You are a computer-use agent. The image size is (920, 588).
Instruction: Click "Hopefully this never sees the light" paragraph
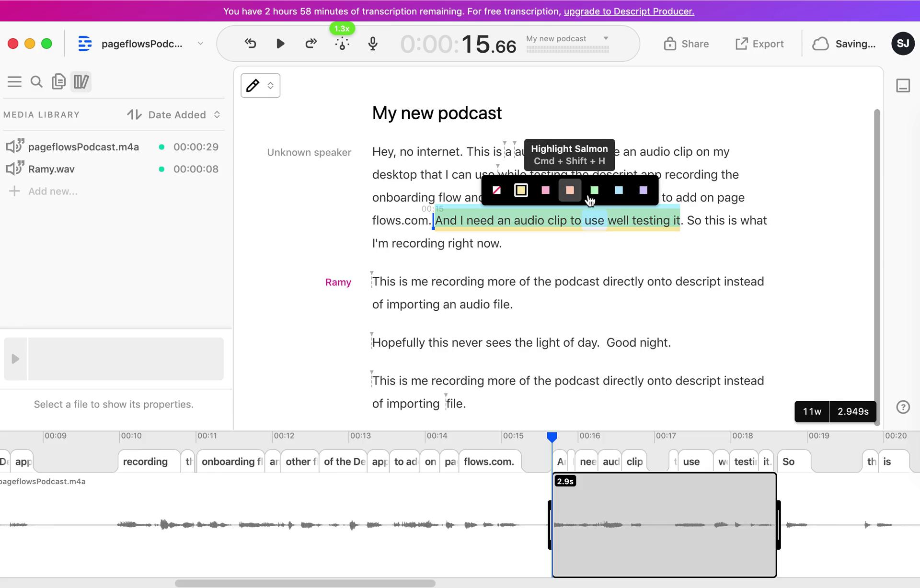521,343
